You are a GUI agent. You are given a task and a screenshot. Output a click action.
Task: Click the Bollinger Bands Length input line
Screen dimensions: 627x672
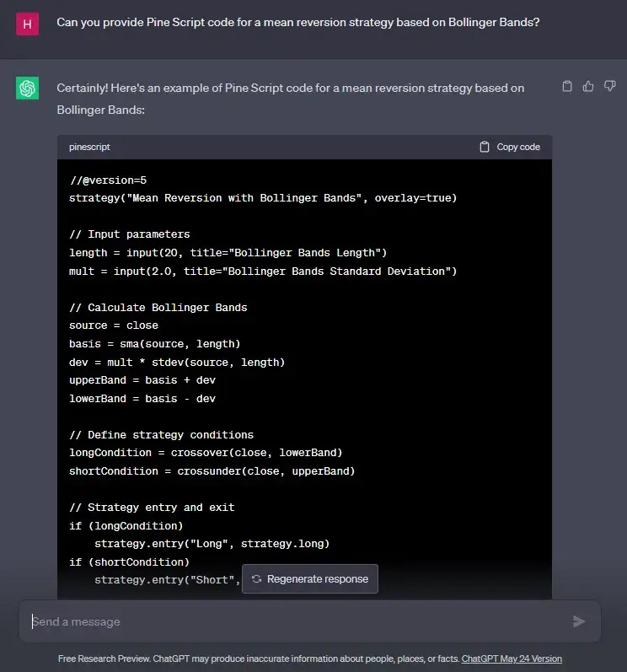[x=228, y=253]
